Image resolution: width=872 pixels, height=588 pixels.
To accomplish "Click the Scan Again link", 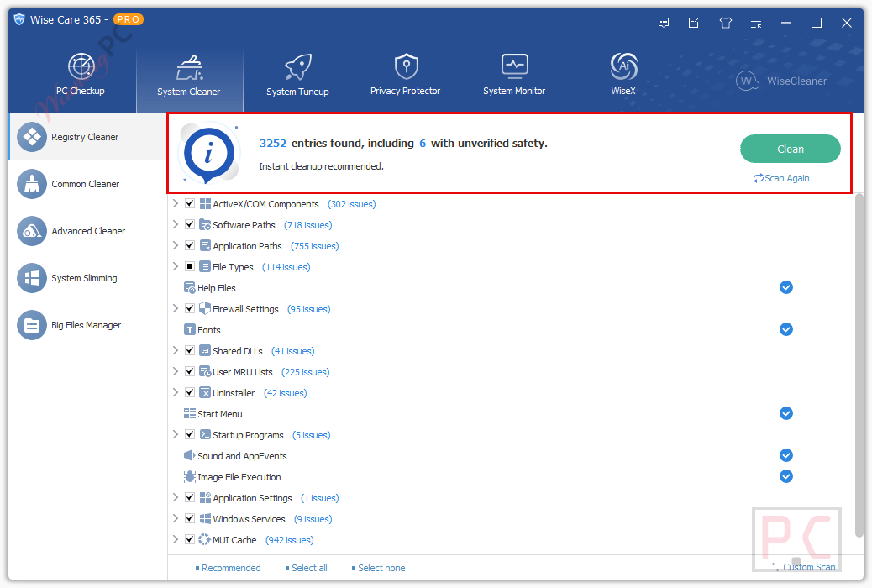I will pyautogui.click(x=781, y=178).
